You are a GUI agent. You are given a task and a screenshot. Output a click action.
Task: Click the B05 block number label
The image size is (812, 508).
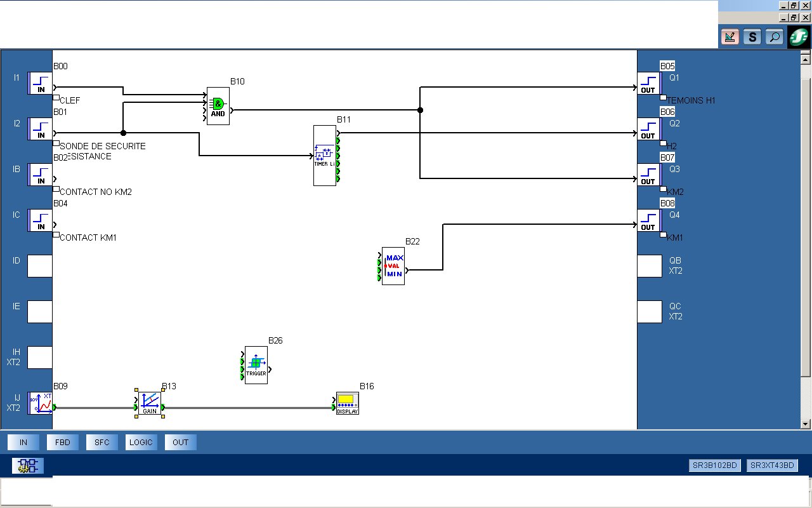click(667, 66)
